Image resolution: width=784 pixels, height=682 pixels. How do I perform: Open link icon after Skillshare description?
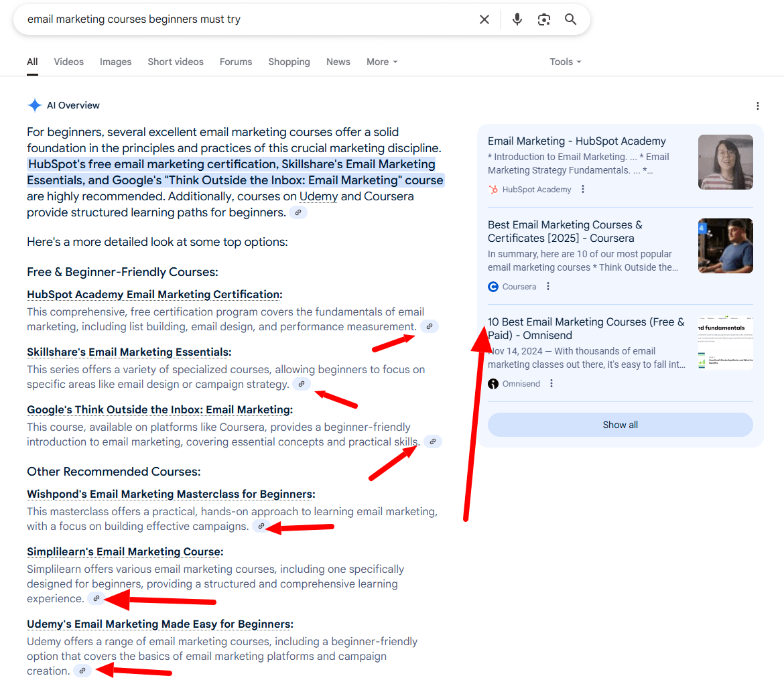coord(302,384)
